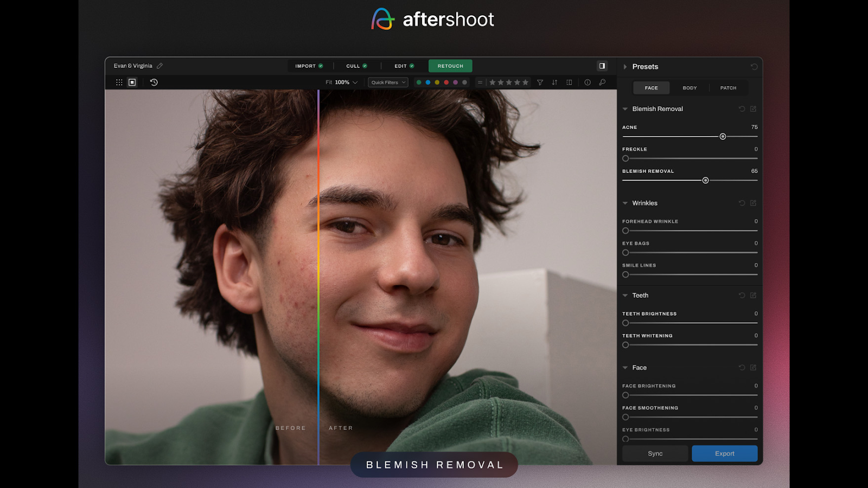Screen dimensions: 868x488
Task: Click the Sync button
Action: pos(655,453)
